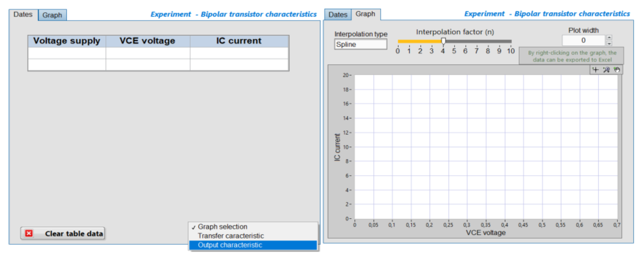Switch to the Dates tab on the left panel

tap(23, 14)
